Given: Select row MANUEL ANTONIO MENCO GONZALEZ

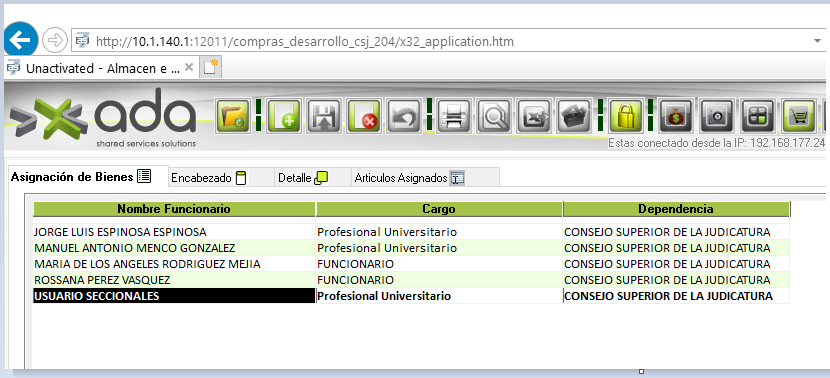Looking at the screenshot, I should (x=411, y=248).
